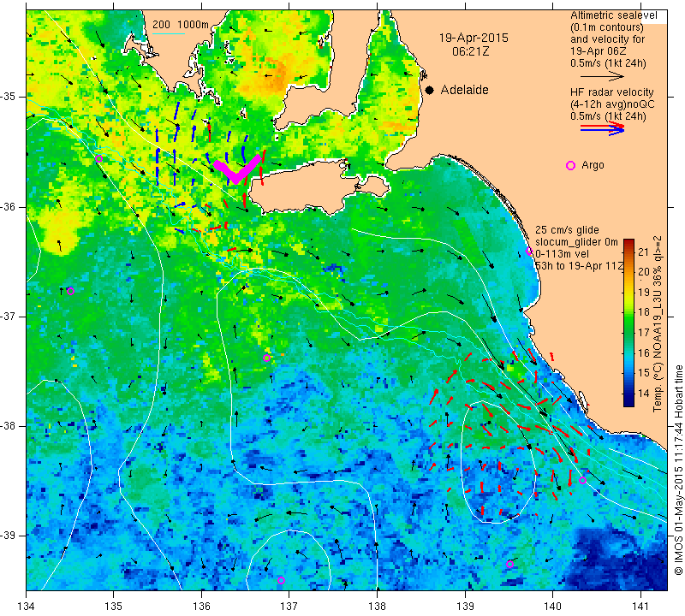Click the Adelaide city black dot marker

click(430, 90)
